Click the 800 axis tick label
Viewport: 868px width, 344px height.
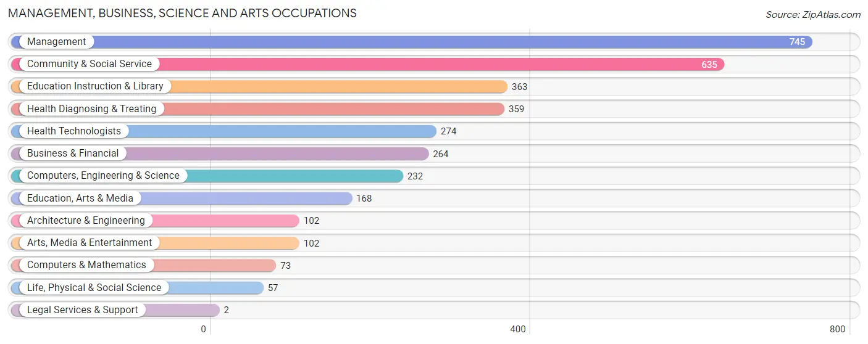(x=838, y=329)
